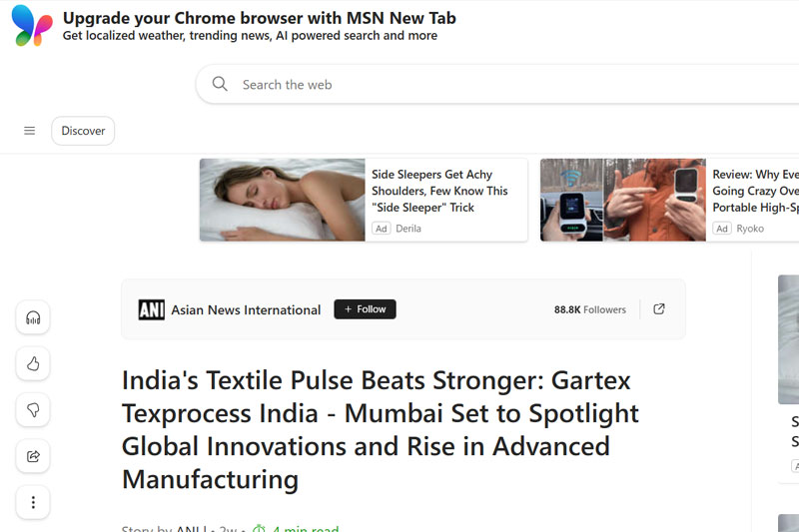Viewport: 799px width, 532px height.
Task: Open the sleeping woman ad thumbnail
Action: (283, 200)
